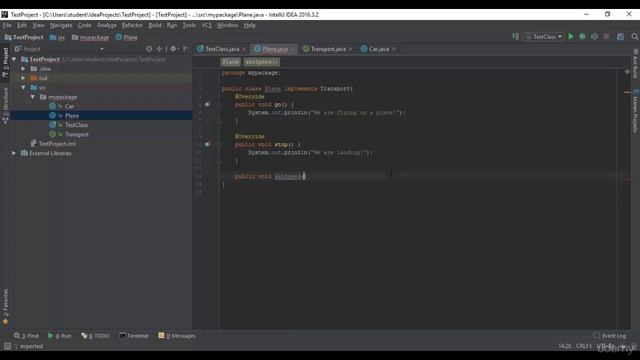Open the VCS menu
This screenshot has width=640, height=360.
(207, 25)
